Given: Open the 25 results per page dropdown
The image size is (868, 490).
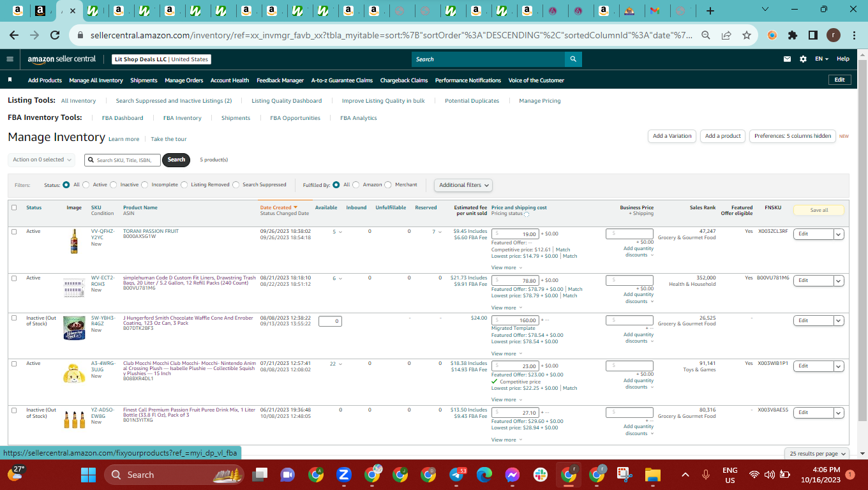Looking at the screenshot, I should [x=818, y=454].
